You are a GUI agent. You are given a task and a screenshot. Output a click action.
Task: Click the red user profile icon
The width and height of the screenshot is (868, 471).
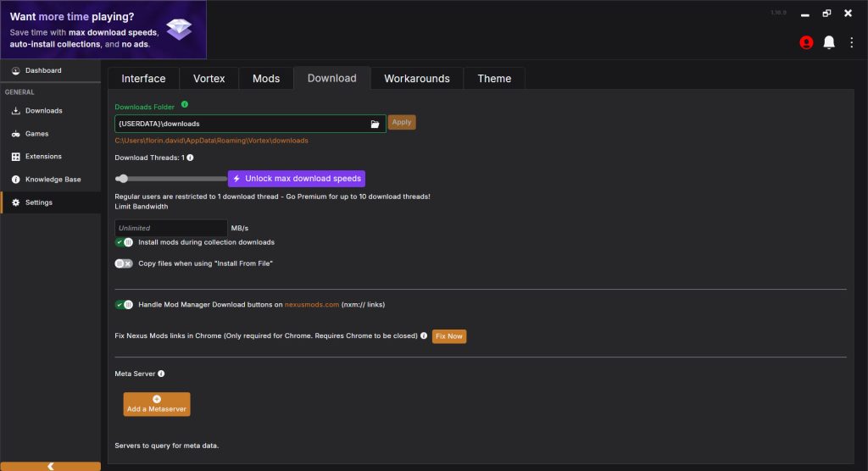point(806,42)
